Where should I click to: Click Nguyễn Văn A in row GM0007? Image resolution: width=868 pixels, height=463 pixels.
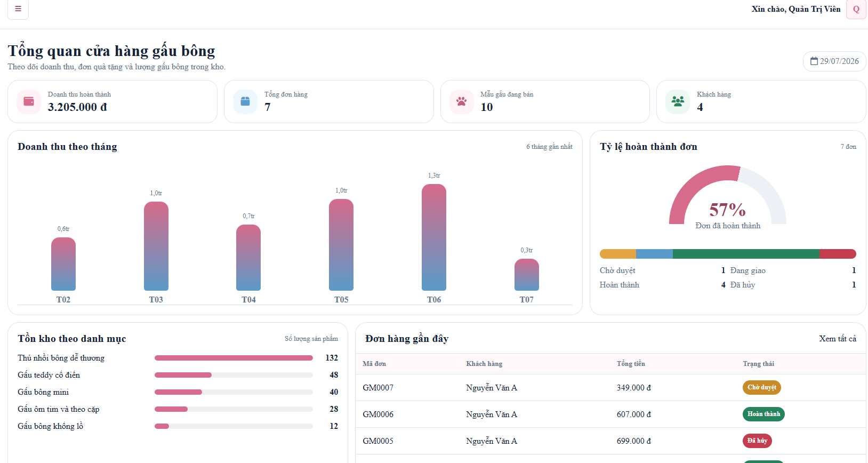tap(492, 388)
